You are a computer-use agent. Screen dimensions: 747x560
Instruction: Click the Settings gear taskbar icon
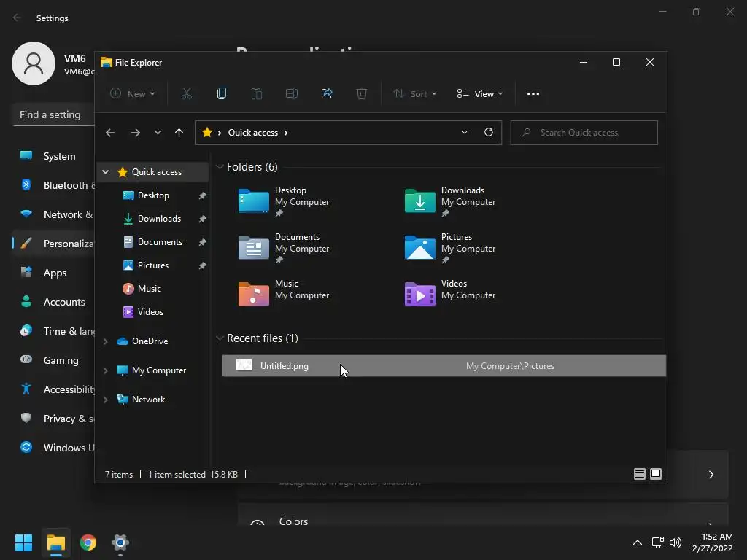click(120, 542)
